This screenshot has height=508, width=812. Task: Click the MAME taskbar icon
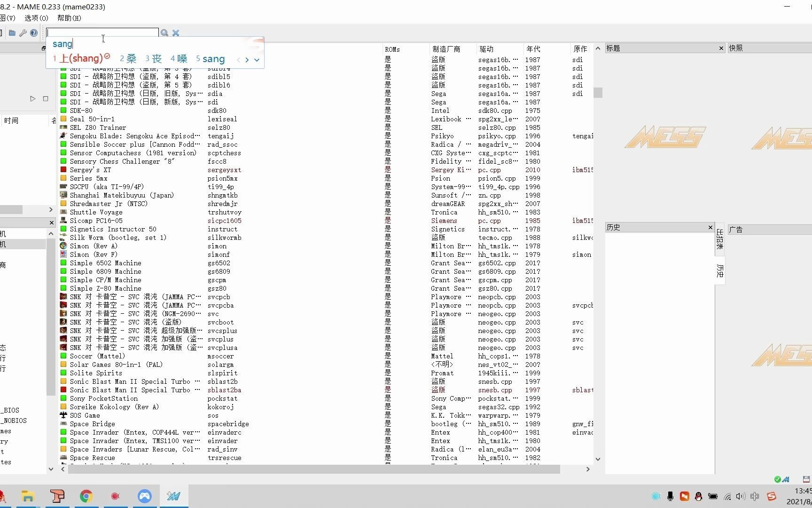pyautogui.click(x=173, y=496)
